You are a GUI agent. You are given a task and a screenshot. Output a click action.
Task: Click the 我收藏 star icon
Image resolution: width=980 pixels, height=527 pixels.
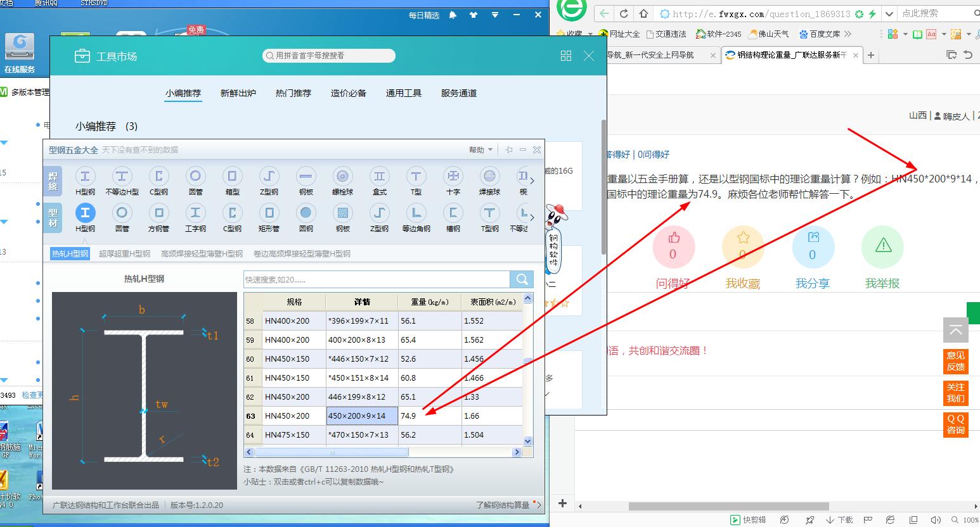[x=743, y=238]
